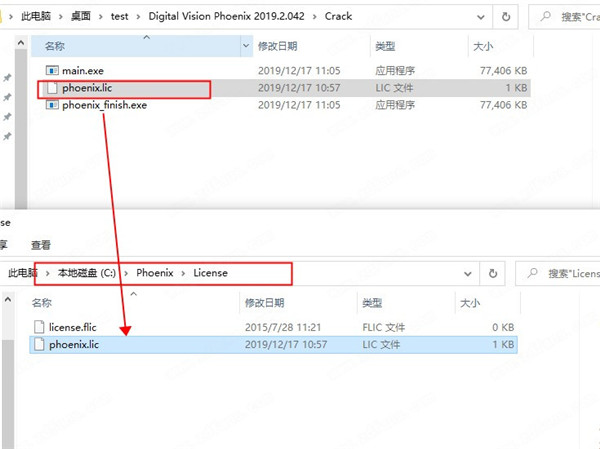Image resolution: width=600 pixels, height=449 pixels.
Task: Open the 名称 column filter dropdown arrow
Action: (246, 46)
